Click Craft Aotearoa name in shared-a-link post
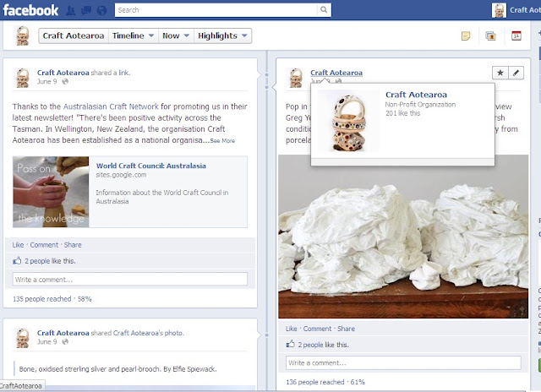Screen dimensions: 541x392 pos(63,73)
